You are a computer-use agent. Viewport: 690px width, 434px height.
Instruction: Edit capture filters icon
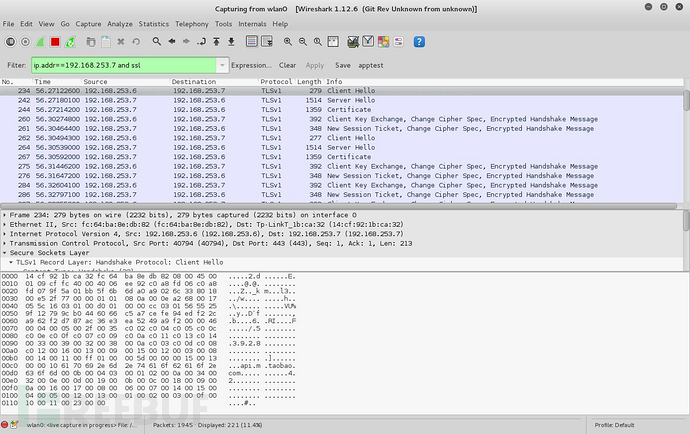[353, 42]
